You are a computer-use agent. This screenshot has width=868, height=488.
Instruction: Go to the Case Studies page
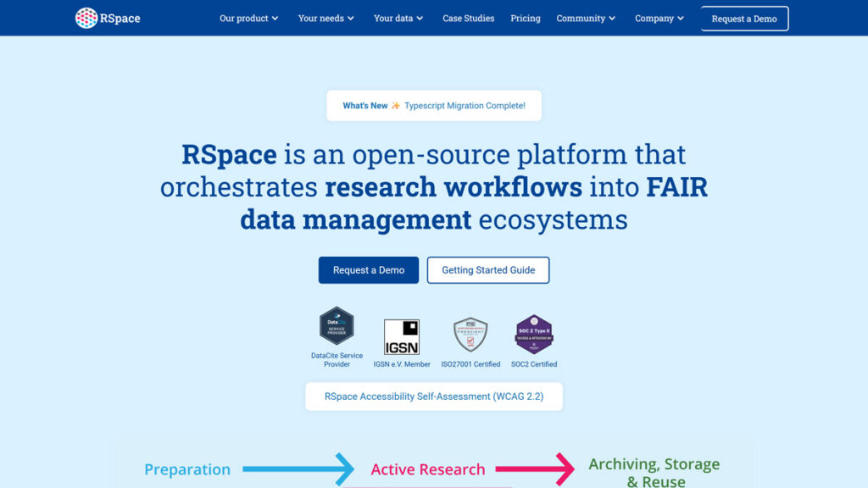[x=468, y=18]
